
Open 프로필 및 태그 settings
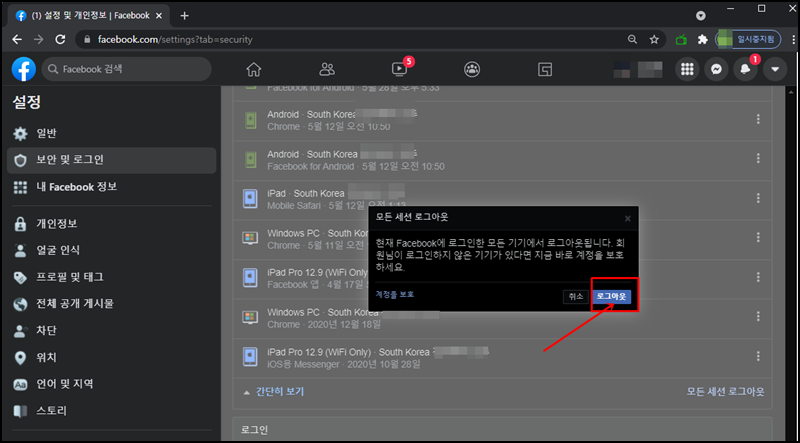112,277
